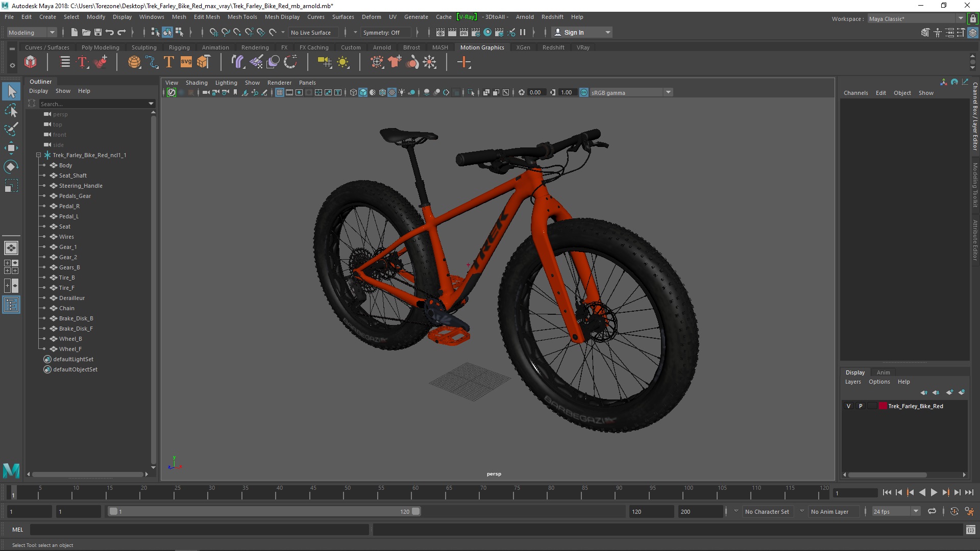
Task: Click the Lasso select tool
Action: coord(11,111)
